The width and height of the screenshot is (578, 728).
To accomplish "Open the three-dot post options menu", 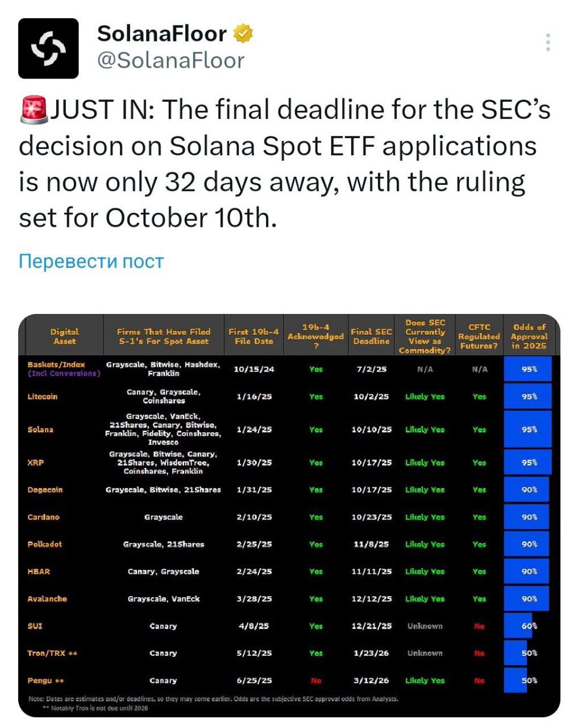I will (x=548, y=43).
